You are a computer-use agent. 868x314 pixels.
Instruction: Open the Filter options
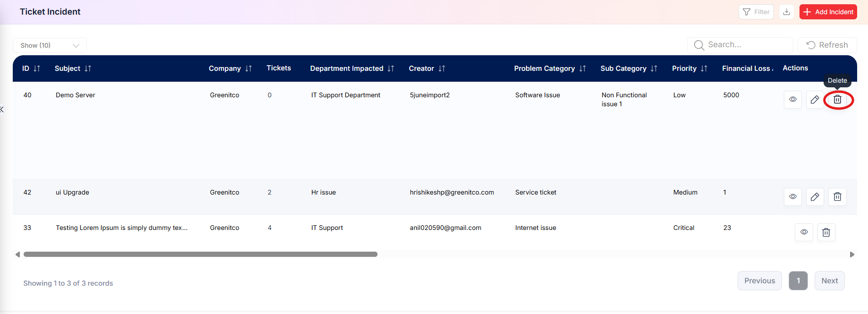pyautogui.click(x=756, y=12)
